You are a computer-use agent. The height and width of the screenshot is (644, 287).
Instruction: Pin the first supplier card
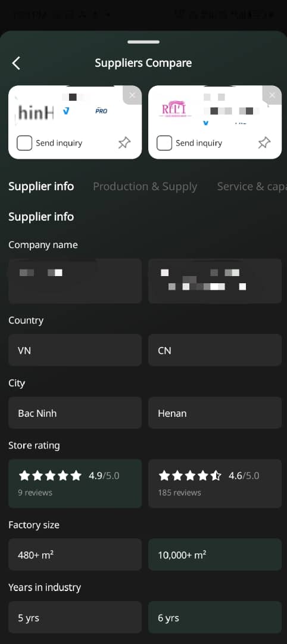[x=124, y=143]
